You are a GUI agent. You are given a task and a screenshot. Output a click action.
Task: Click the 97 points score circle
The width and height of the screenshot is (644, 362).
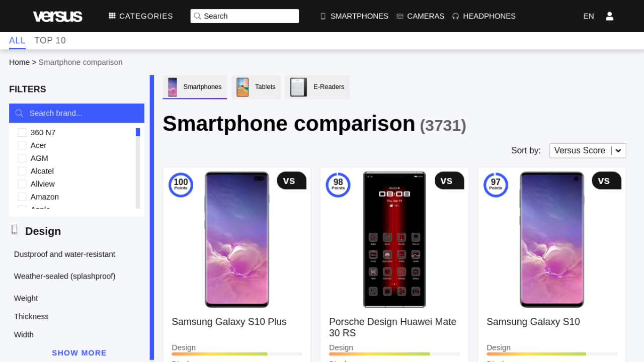pyautogui.click(x=496, y=185)
